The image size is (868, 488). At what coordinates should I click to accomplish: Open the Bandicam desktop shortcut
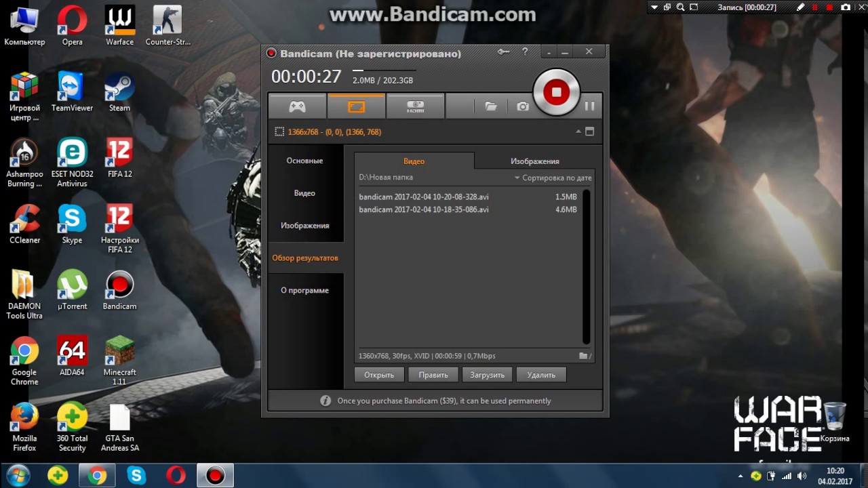[x=120, y=290]
